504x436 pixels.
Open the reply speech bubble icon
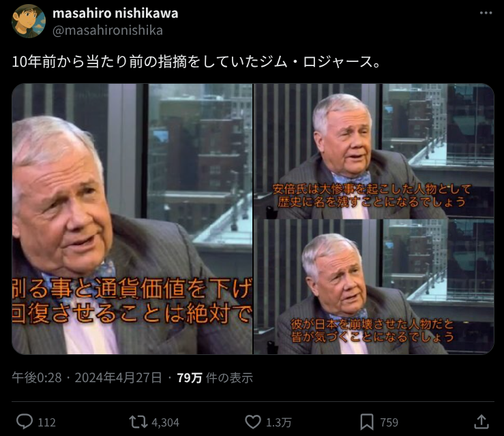coord(25,422)
